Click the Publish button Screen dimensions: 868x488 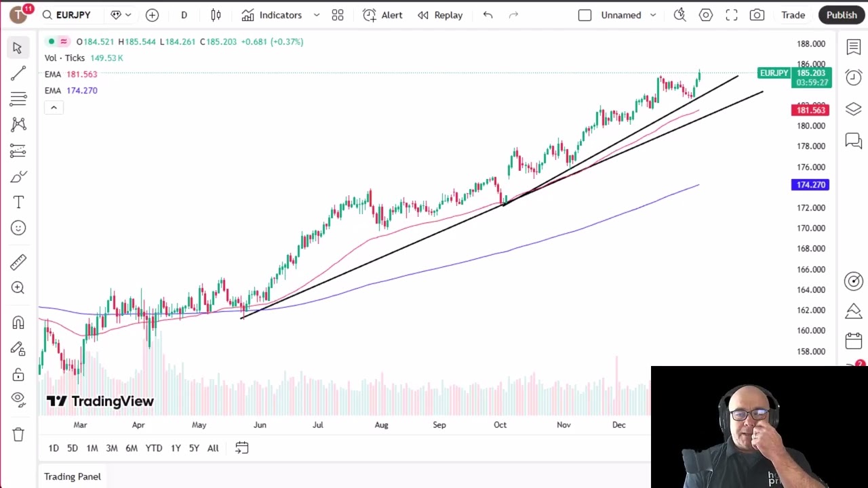click(x=842, y=15)
